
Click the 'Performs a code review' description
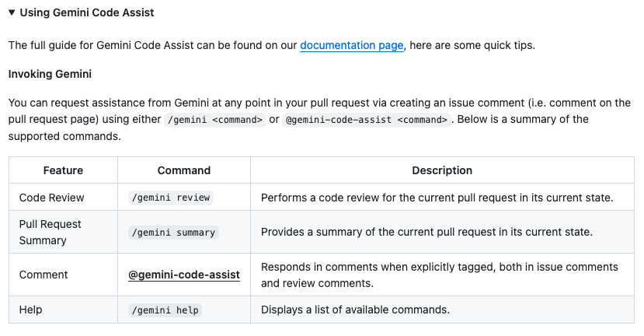click(x=437, y=198)
